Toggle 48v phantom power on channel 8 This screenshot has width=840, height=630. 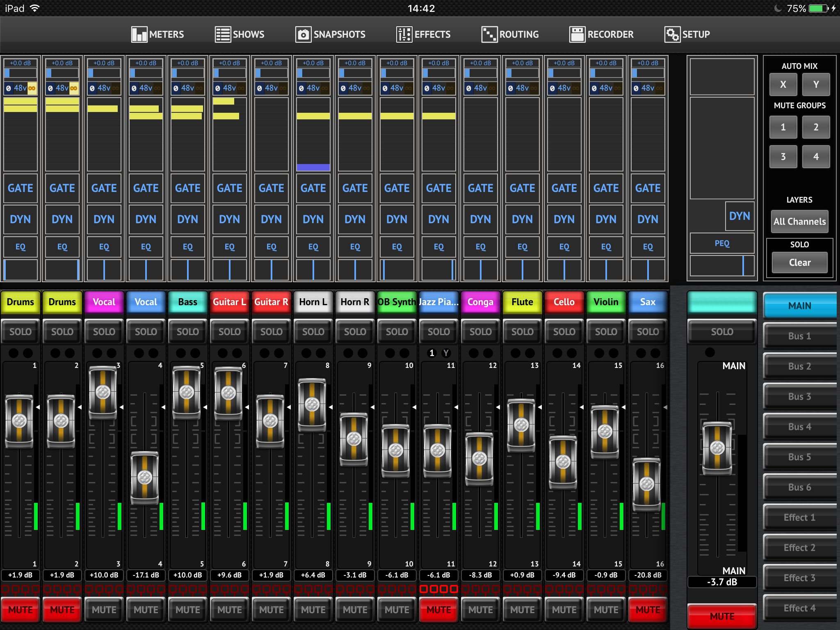tap(313, 88)
